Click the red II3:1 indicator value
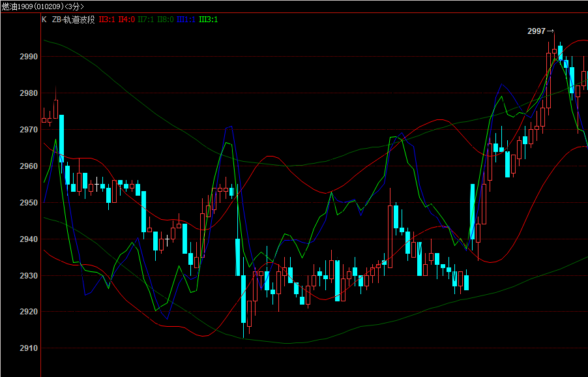588x377 pixels. pos(107,20)
